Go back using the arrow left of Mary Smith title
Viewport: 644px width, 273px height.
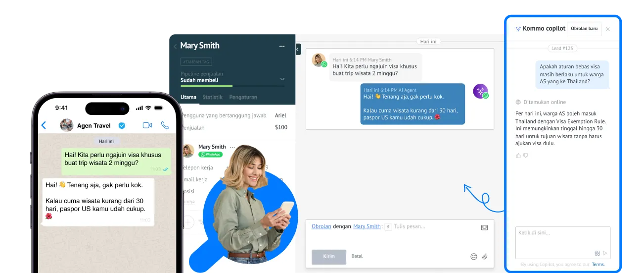click(x=175, y=47)
